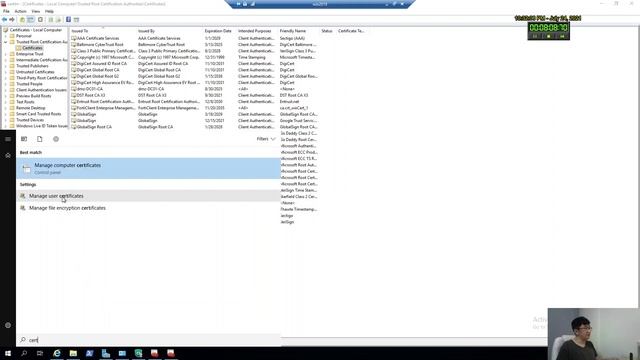Open Manage user certificates setting
Screen dimensions: 640x360
click(x=149, y=196)
